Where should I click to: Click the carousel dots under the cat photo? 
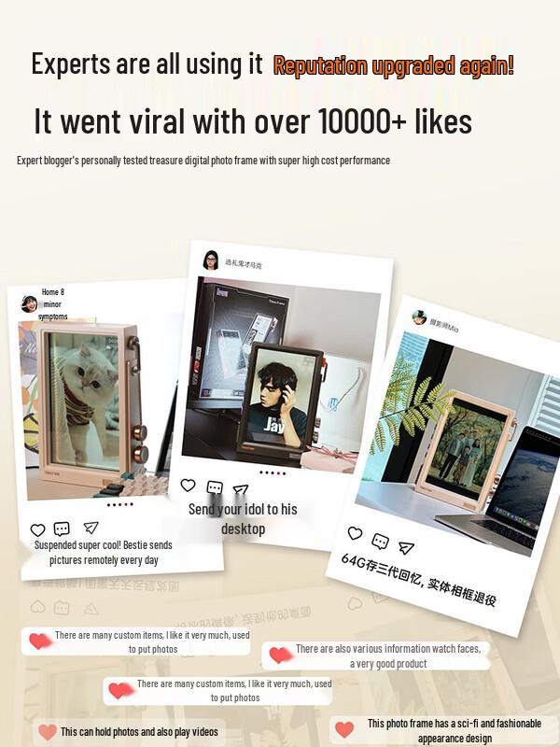coord(120,504)
